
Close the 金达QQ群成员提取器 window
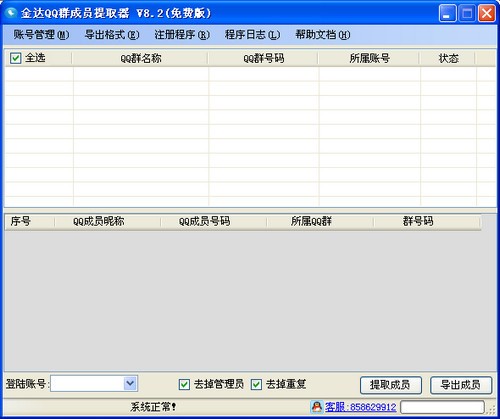click(487, 13)
